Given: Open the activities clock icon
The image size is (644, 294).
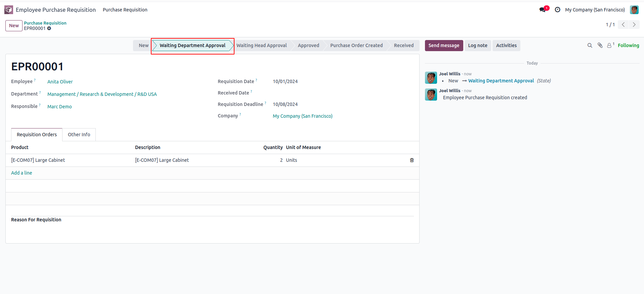Looking at the screenshot, I should pyautogui.click(x=557, y=10).
